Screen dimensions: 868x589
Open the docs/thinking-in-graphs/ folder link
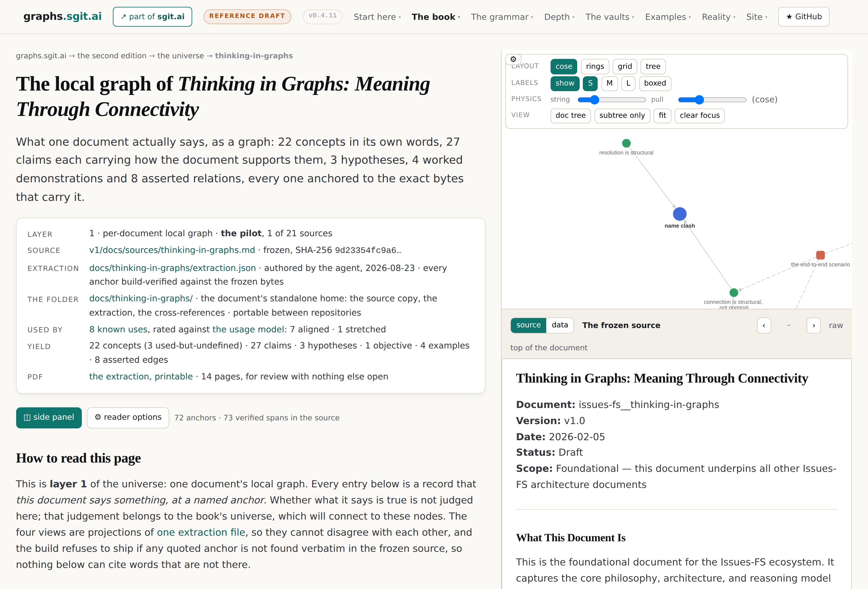pos(141,299)
